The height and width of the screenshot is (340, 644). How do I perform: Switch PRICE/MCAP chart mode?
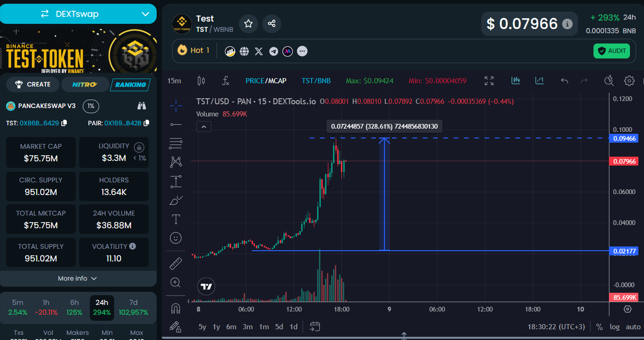coord(266,81)
